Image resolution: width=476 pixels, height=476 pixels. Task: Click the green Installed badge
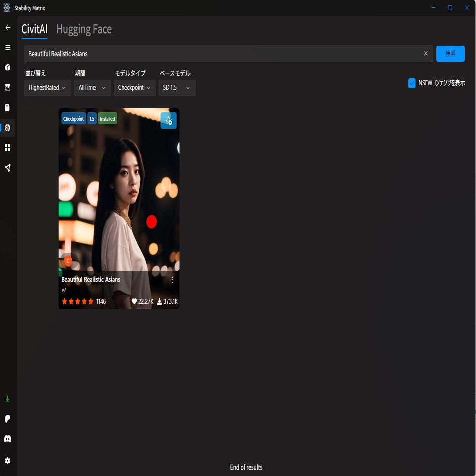107,119
